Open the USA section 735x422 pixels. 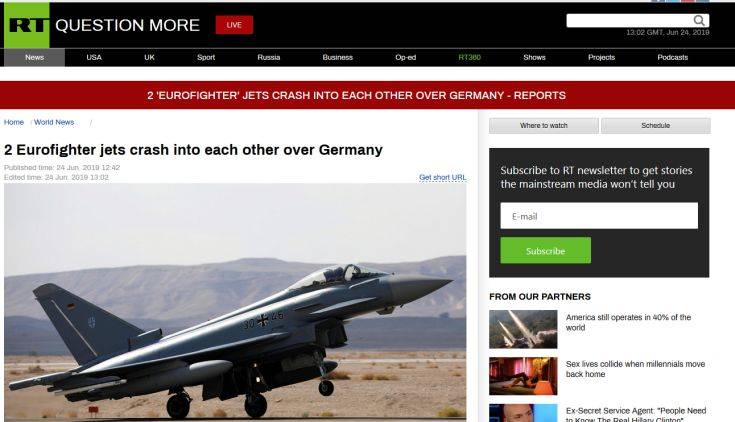pos(94,57)
